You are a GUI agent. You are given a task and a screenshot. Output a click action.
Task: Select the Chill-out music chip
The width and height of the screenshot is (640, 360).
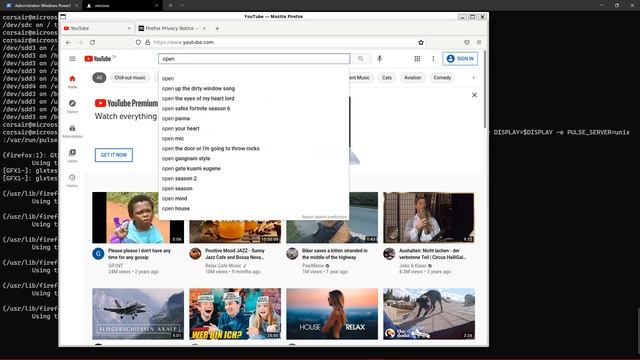coord(130,78)
